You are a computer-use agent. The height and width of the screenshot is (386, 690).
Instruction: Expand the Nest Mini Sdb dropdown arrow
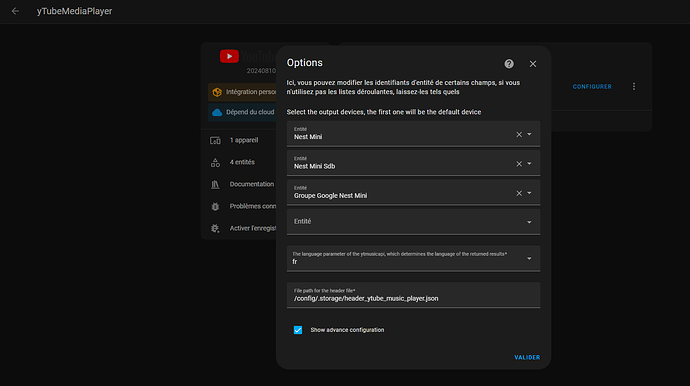coord(529,164)
